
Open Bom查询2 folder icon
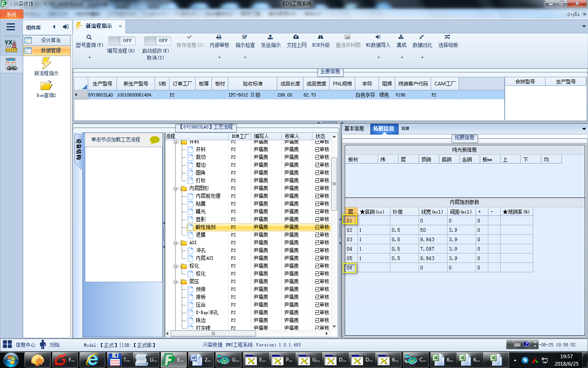coord(46,85)
